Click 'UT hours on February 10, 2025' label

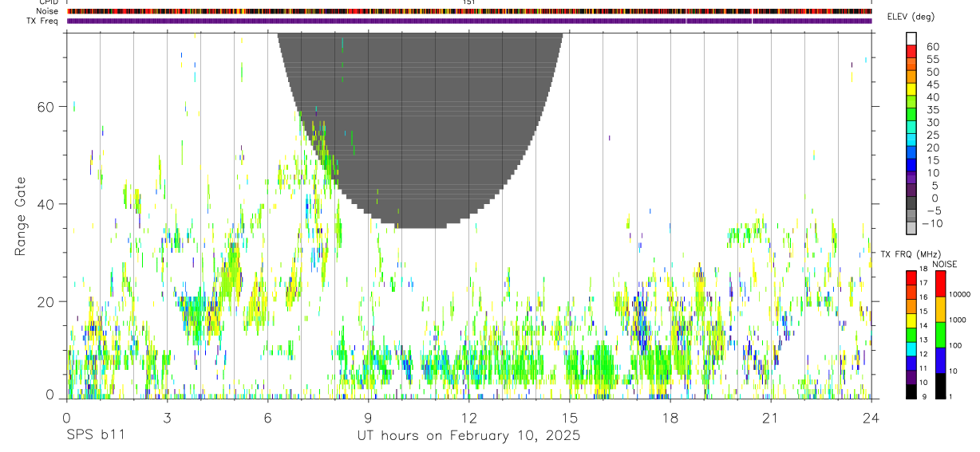point(468,436)
